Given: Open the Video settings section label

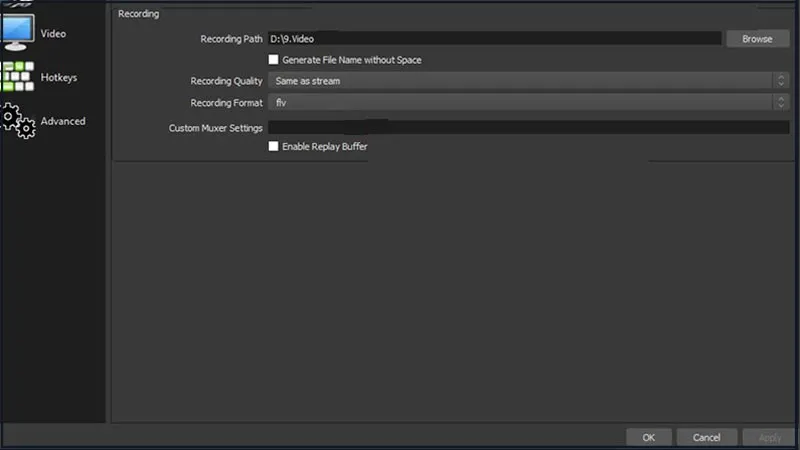Looking at the screenshot, I should point(53,34).
